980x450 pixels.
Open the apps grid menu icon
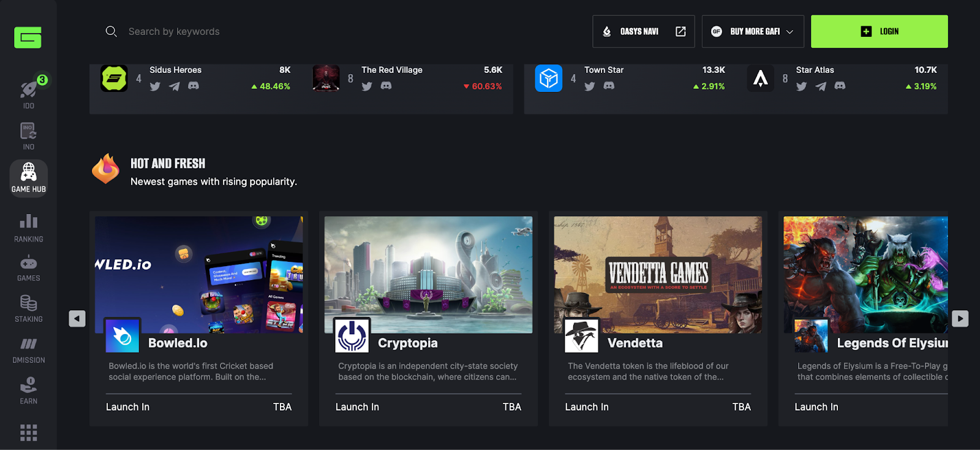(x=29, y=433)
